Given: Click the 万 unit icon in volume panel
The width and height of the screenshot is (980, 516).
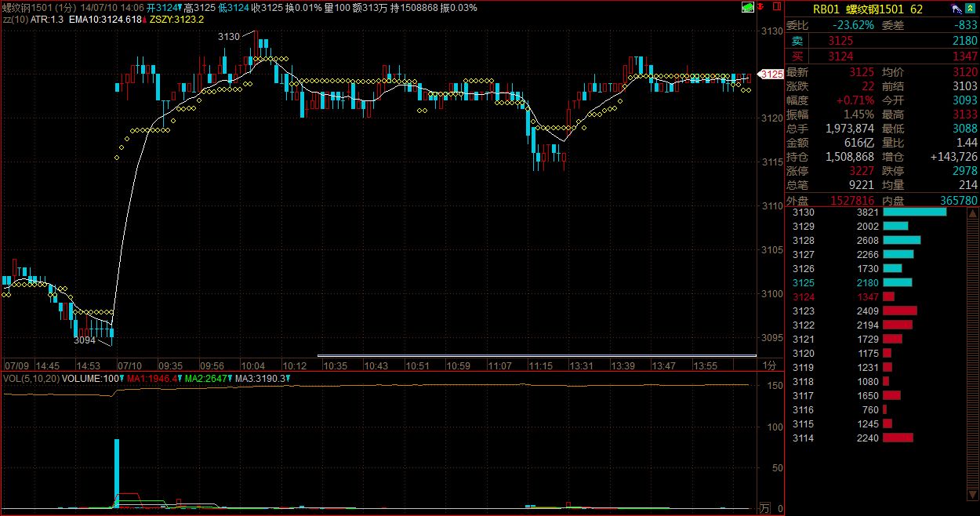Looking at the screenshot, I should 764,509.
